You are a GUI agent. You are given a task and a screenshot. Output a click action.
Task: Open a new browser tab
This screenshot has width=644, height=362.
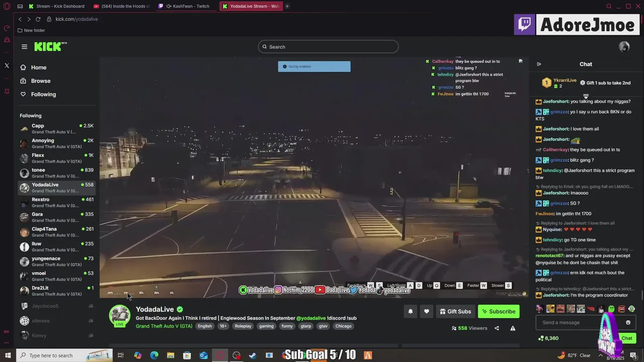point(287,7)
